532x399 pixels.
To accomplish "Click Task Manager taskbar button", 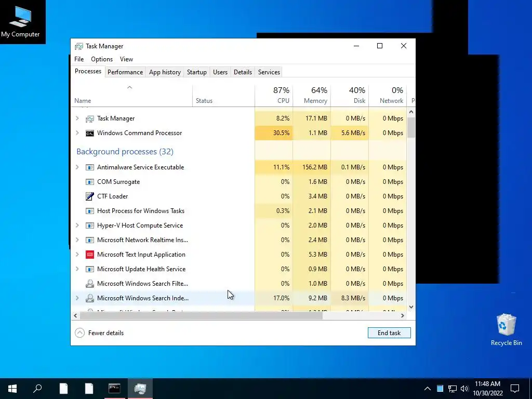I will [x=140, y=389].
